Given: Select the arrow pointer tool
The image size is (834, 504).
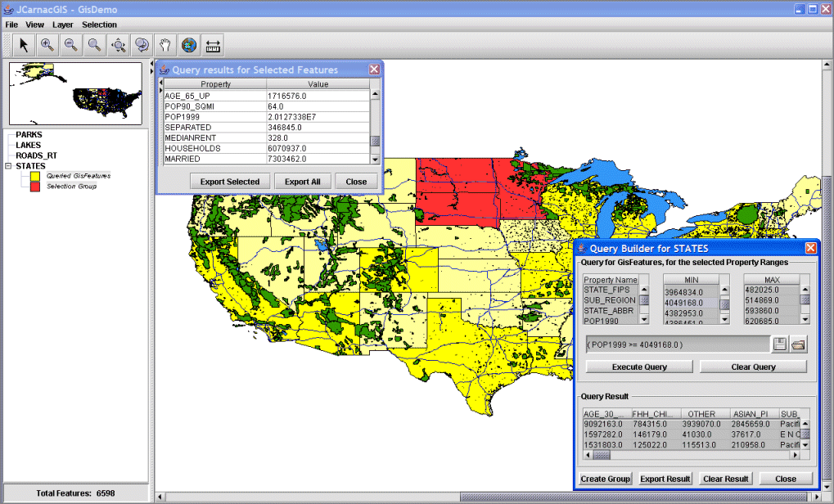Looking at the screenshot, I should (x=24, y=45).
